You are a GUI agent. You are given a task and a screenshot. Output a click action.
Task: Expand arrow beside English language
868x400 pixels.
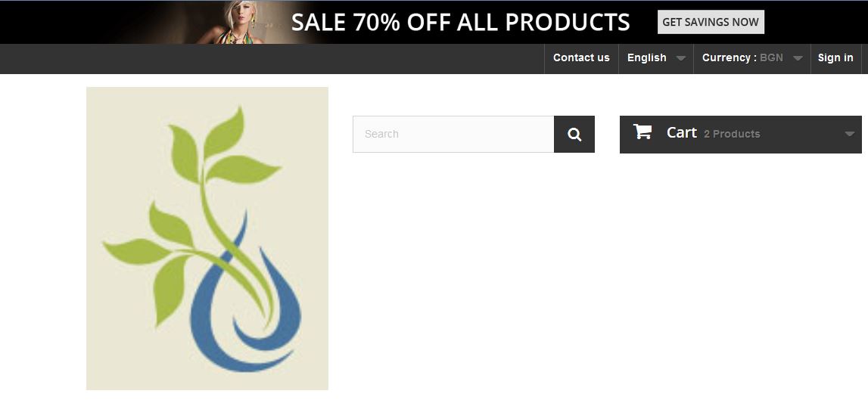tap(681, 58)
